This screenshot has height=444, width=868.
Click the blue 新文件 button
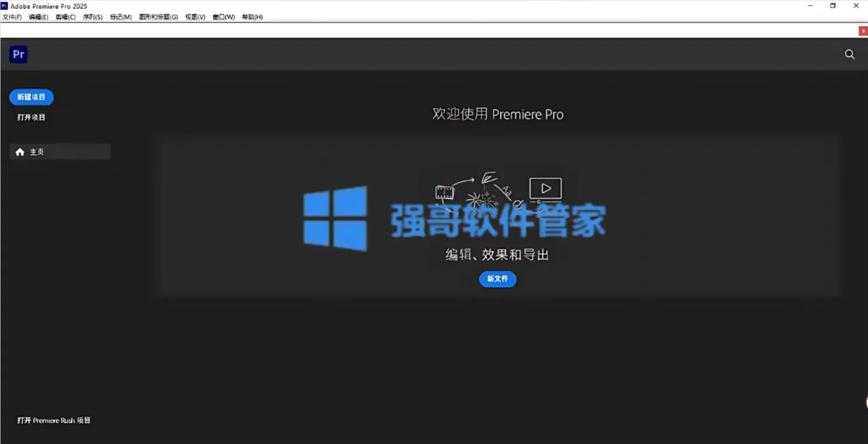click(497, 279)
